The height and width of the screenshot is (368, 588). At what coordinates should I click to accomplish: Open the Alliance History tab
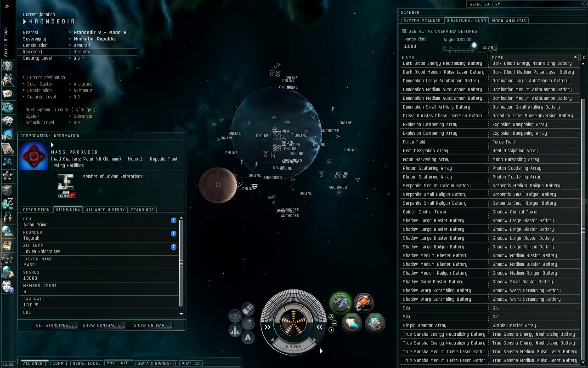coord(106,210)
